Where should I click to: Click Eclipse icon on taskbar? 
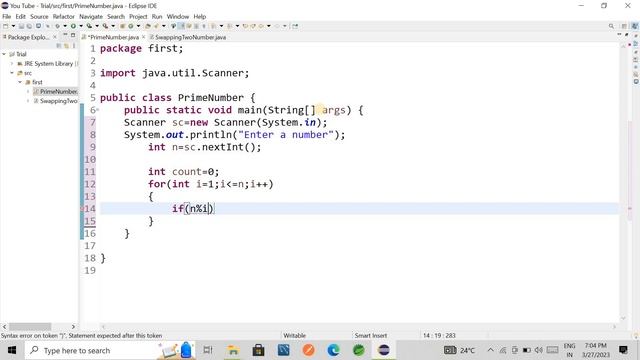pyautogui.click(x=384, y=350)
